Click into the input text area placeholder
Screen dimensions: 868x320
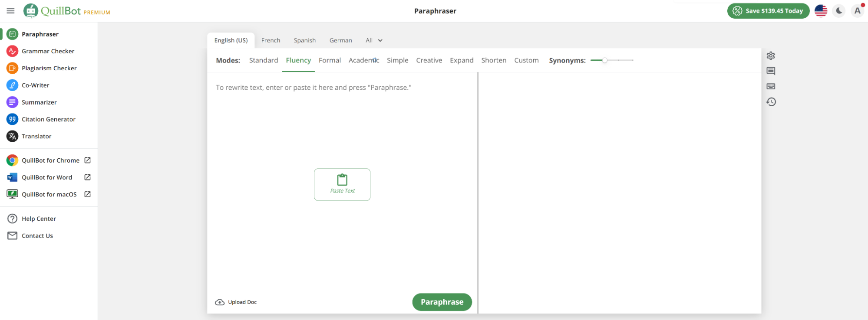coord(314,88)
